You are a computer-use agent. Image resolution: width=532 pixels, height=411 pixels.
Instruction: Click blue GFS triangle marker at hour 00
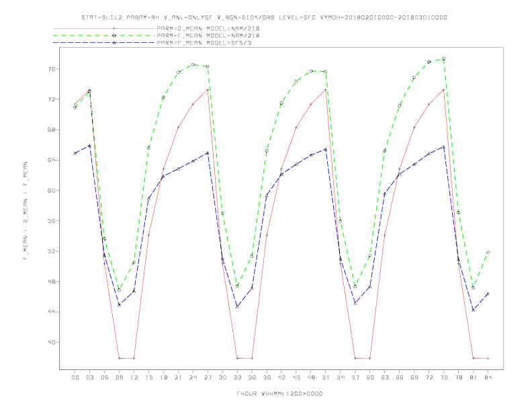tap(75, 153)
